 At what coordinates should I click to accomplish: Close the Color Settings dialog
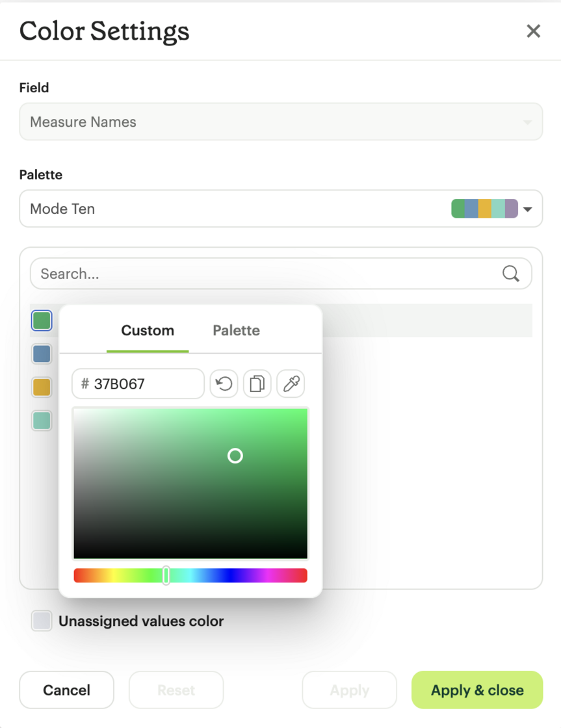(x=534, y=31)
